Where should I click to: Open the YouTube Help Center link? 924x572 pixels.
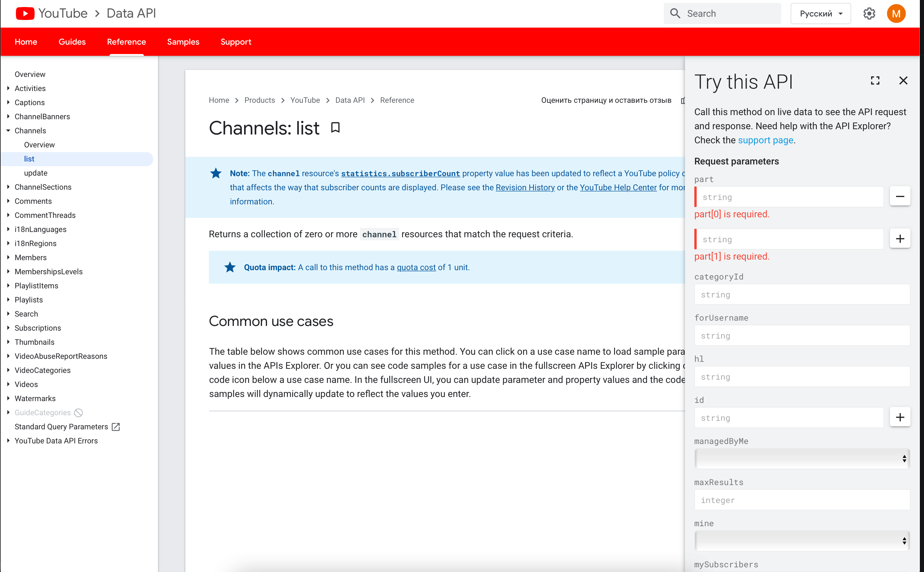[618, 187]
